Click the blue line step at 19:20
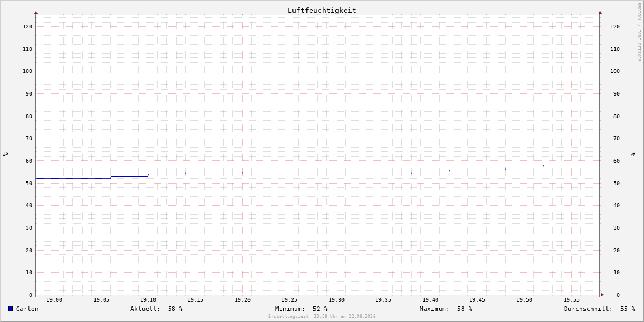The image size is (644, 322). 243,173
